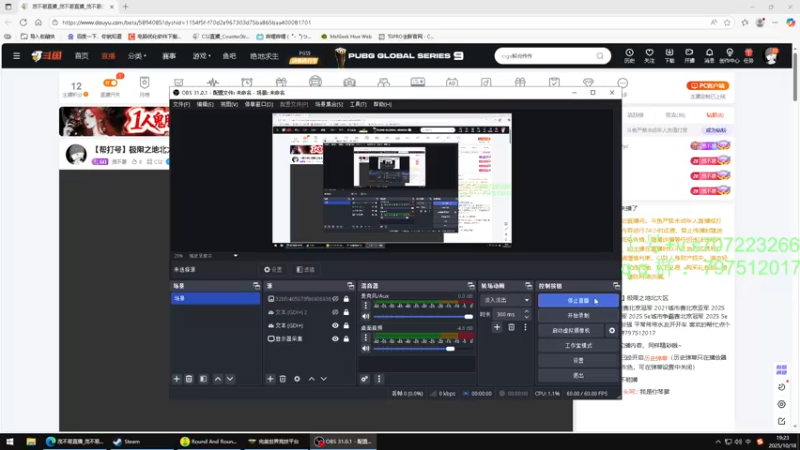
Task: Click 开始录制 start recording button
Action: (578, 316)
